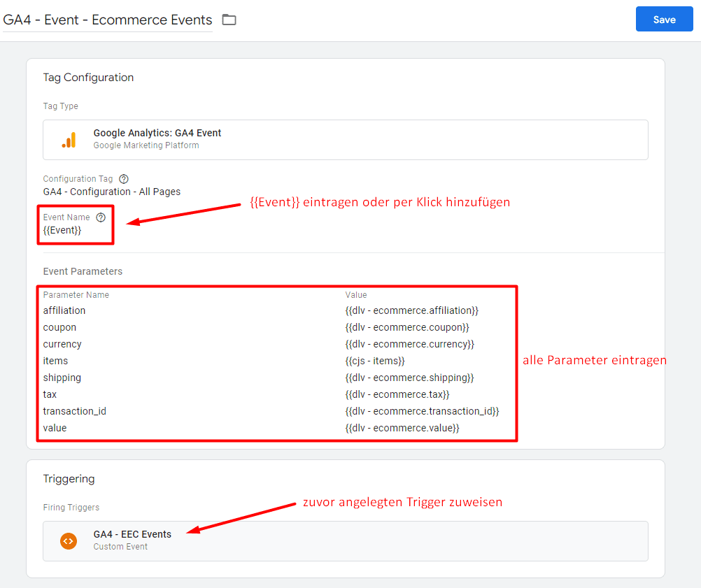This screenshot has width=701, height=588.
Task: Click the Tag Type label
Action: (x=60, y=106)
